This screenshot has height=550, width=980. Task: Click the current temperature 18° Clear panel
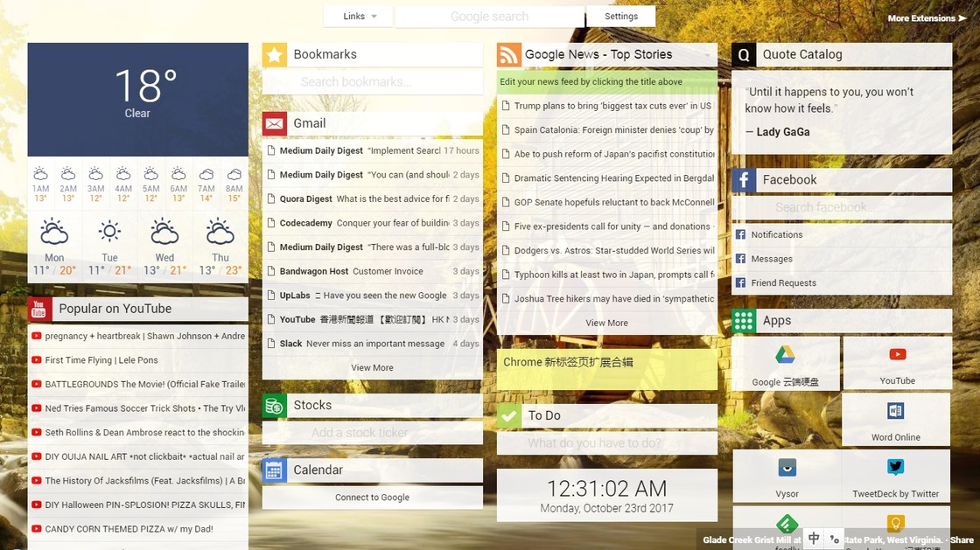pos(137,100)
